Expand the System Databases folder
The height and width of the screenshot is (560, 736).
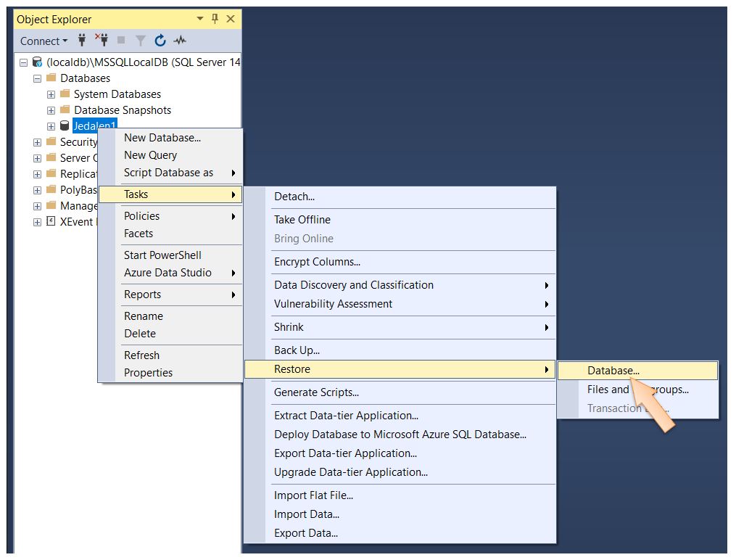tap(51, 94)
